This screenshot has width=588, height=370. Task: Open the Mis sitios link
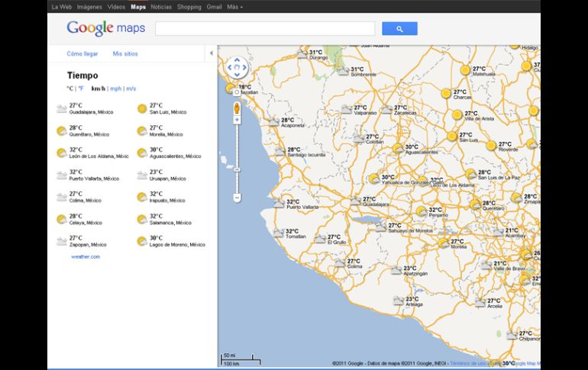125,54
